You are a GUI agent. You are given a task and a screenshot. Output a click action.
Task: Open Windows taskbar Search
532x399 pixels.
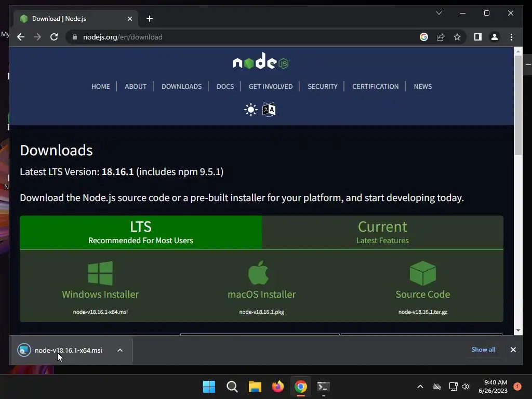[232, 387]
